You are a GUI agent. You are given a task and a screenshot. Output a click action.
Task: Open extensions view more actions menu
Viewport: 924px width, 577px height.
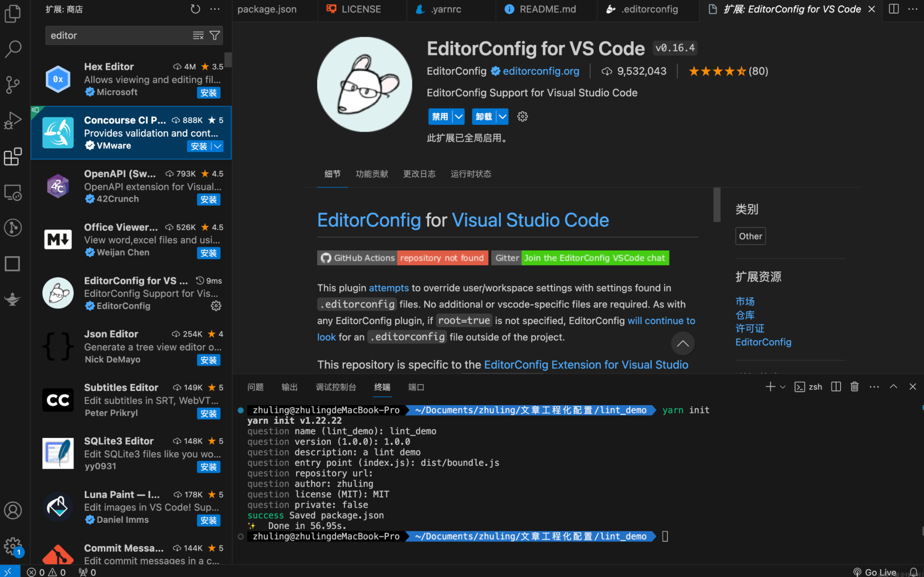coord(215,9)
